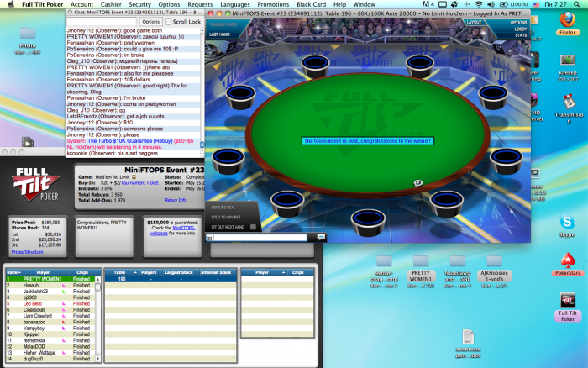Click the scroll up arrow of ranking list
588x368 pixels.
[98, 279]
